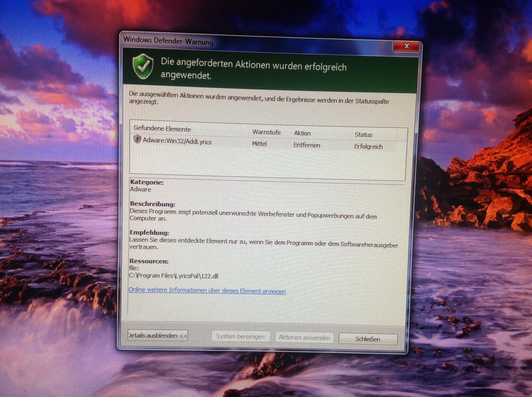Open the online information link

[207, 291]
